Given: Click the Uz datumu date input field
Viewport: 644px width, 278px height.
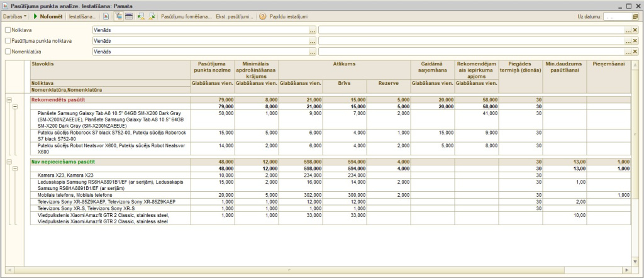Looking at the screenshot, I should (616, 16).
